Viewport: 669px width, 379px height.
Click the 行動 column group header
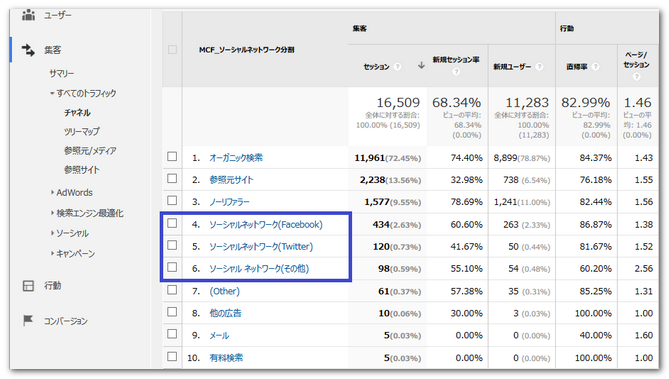pyautogui.click(x=567, y=29)
